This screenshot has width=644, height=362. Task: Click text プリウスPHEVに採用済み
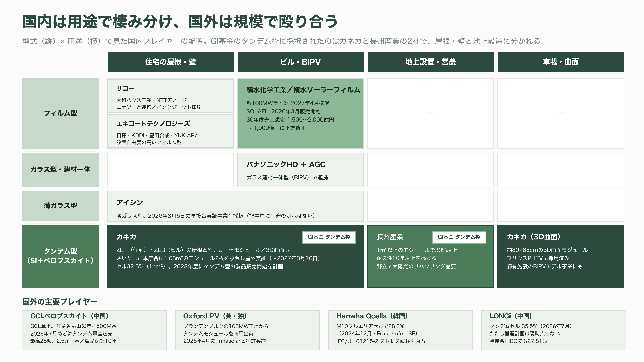(538, 258)
